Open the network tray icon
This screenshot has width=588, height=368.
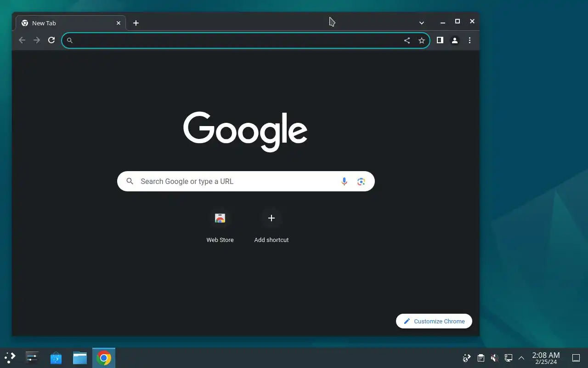pos(508,358)
